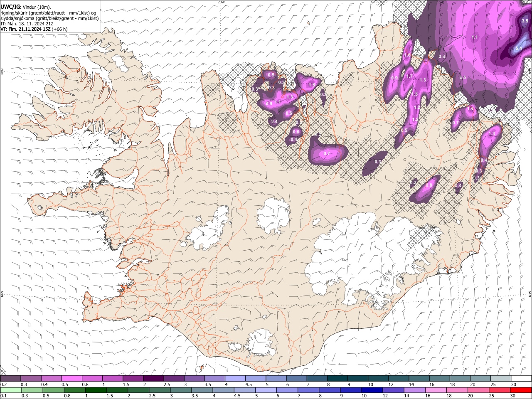The width and height of the screenshot is (532, 399).
Task: Select the upper scale swatch labeled 1.5
Action: [133, 378]
